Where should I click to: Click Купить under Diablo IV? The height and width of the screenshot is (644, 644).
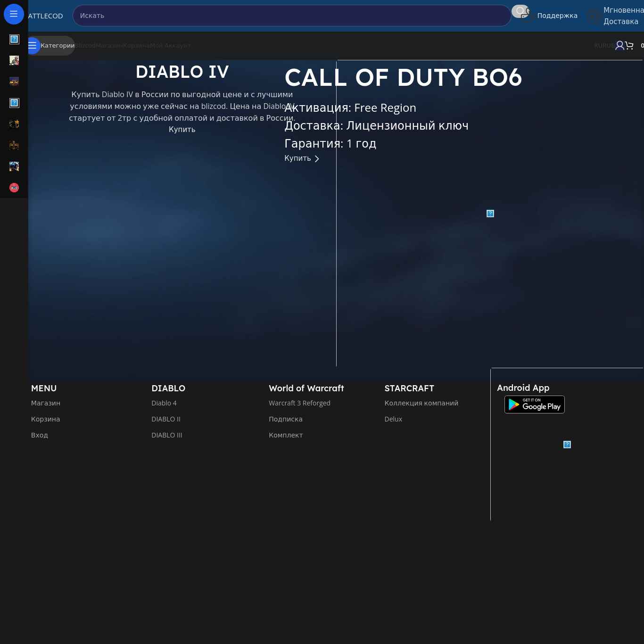(x=182, y=130)
